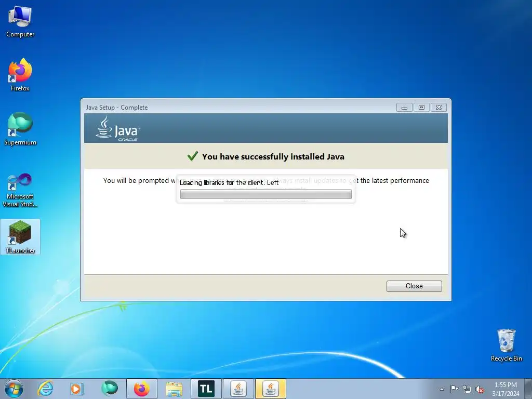Viewport: 532px width, 399px height.
Task: Minimize the Java Setup window
Action: coord(404,107)
